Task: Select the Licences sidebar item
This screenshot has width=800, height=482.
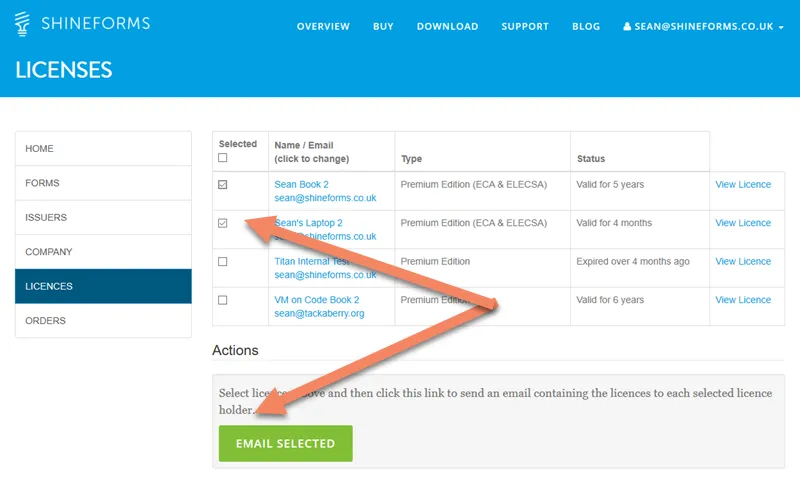Action: pyautogui.click(x=104, y=286)
